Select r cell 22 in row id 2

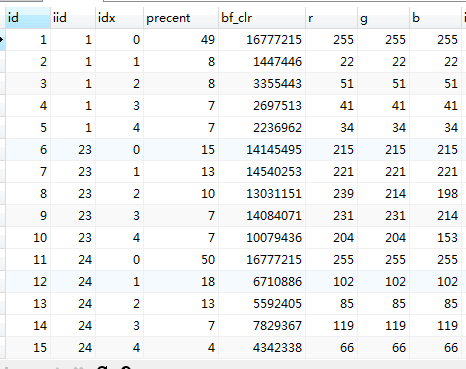331,62
